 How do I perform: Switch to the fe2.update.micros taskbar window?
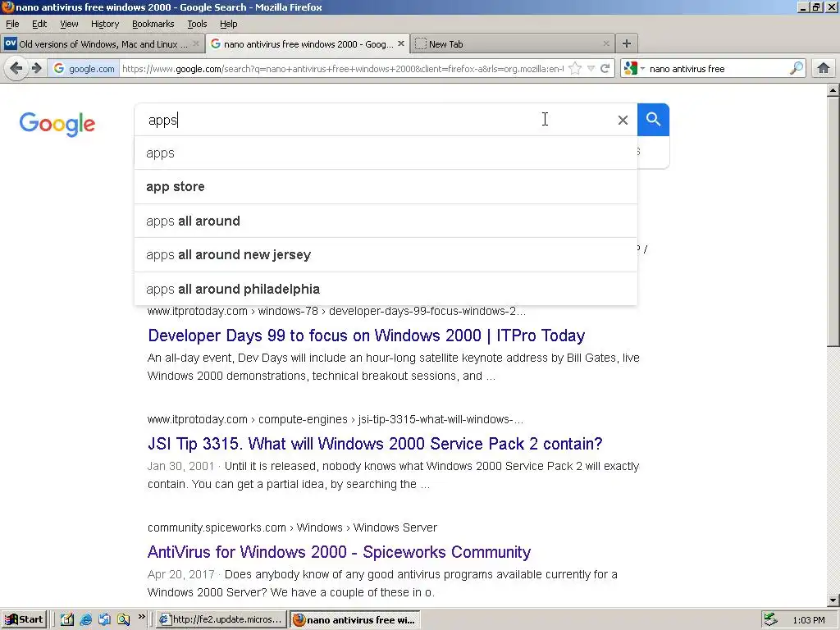point(221,620)
